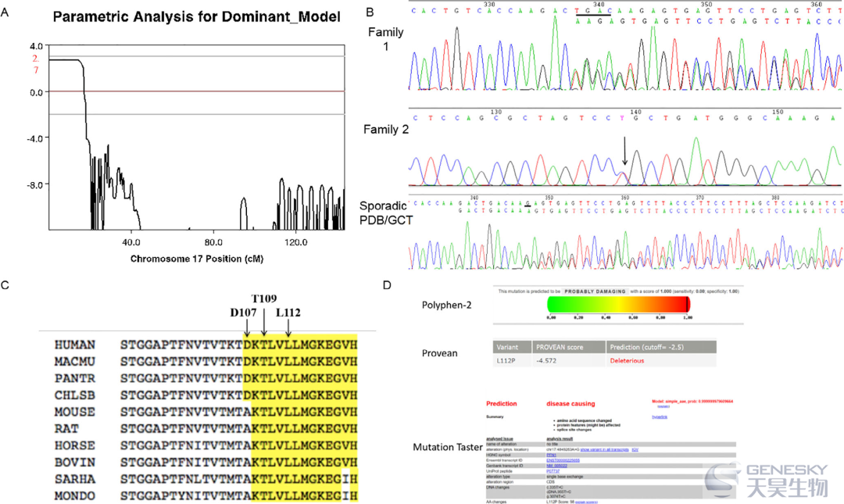Select the CHLSB species row label

coord(75,395)
